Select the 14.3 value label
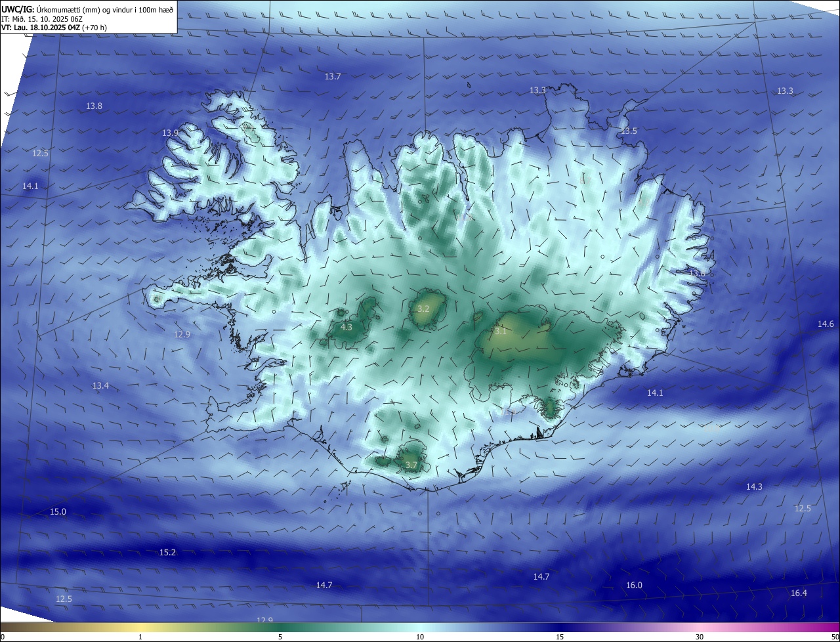This screenshot has width=840, height=642. coord(754,487)
